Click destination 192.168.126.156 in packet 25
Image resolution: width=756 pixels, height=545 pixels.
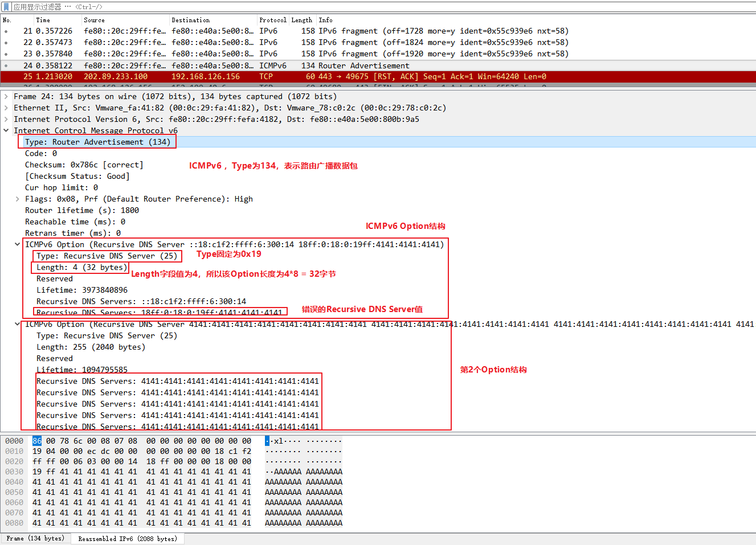tap(206, 76)
